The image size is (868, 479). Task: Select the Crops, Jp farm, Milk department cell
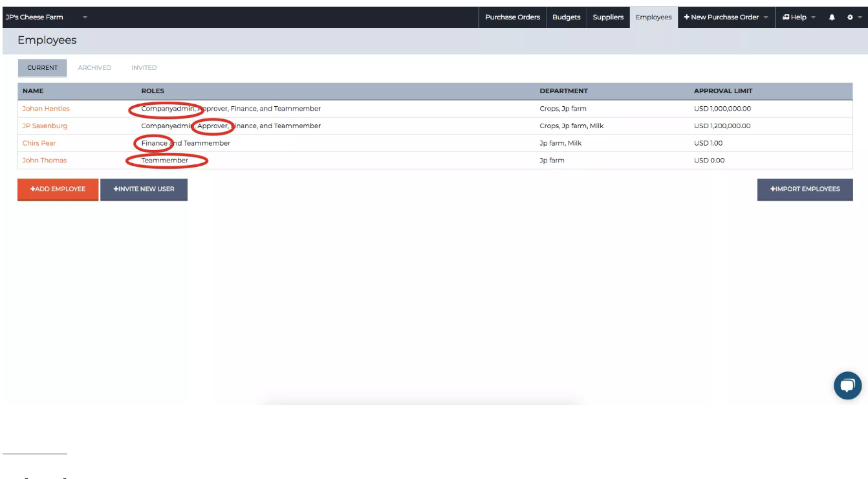click(572, 126)
